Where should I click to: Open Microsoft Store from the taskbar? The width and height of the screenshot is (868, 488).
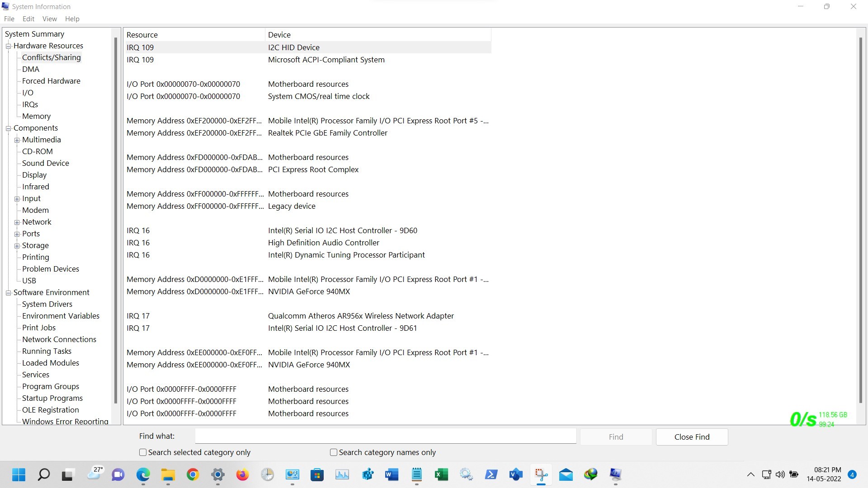click(317, 474)
